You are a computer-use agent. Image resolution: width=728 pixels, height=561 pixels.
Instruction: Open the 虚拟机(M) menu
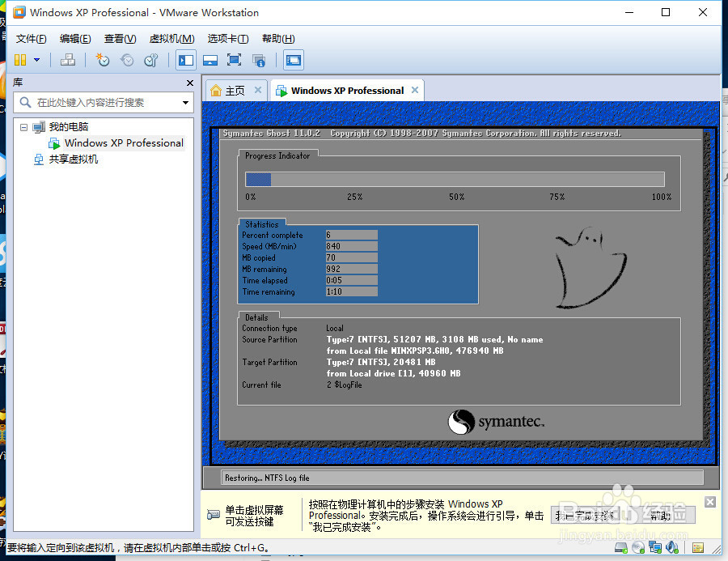click(x=170, y=38)
